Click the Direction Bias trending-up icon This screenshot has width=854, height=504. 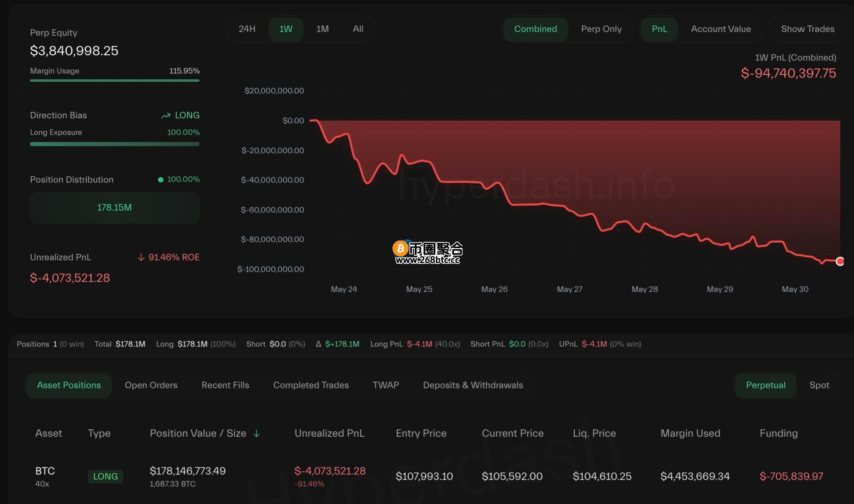coord(166,116)
